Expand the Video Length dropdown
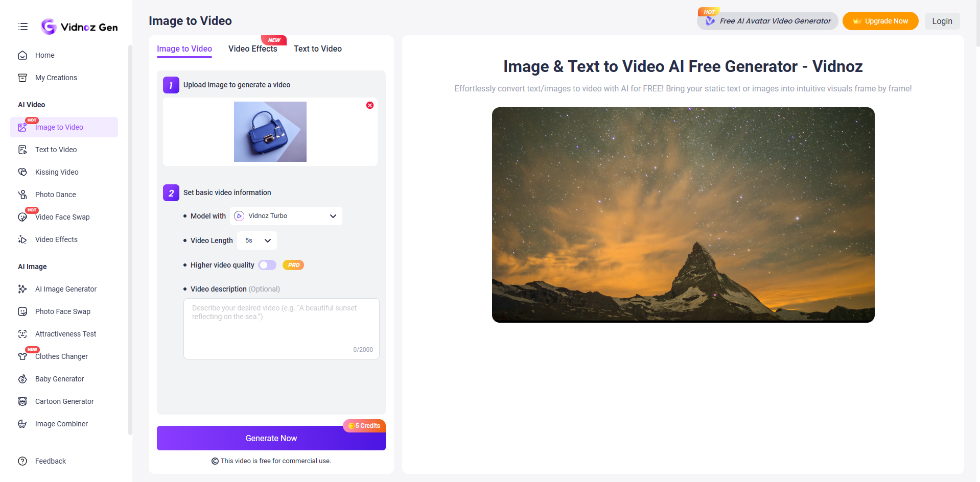980x482 pixels. (256, 240)
